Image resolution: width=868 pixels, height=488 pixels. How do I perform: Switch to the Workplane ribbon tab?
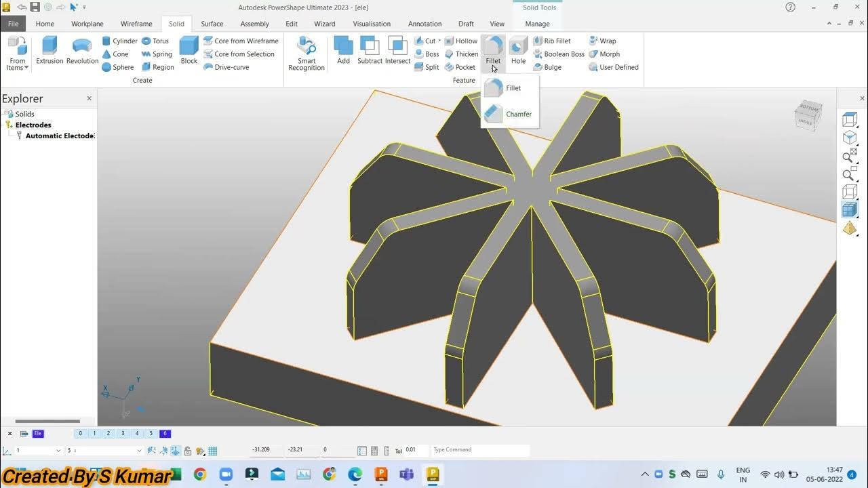pyautogui.click(x=87, y=24)
